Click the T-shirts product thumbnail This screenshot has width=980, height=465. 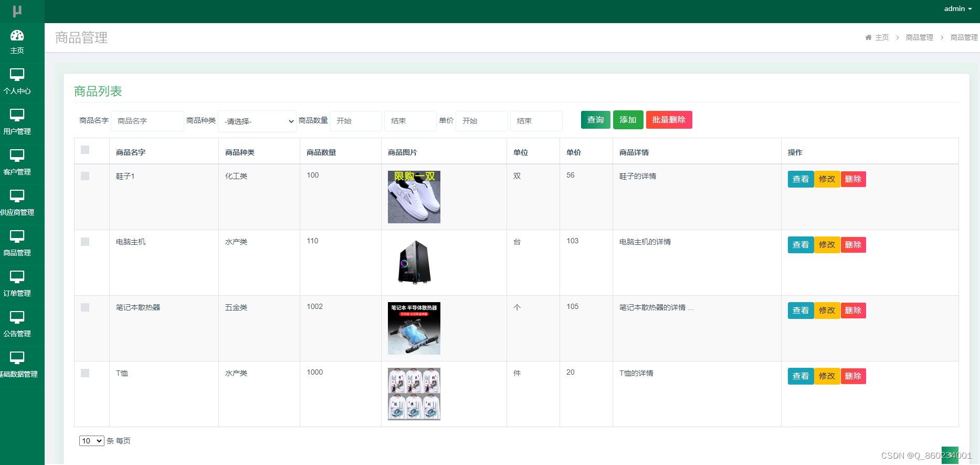(x=414, y=394)
